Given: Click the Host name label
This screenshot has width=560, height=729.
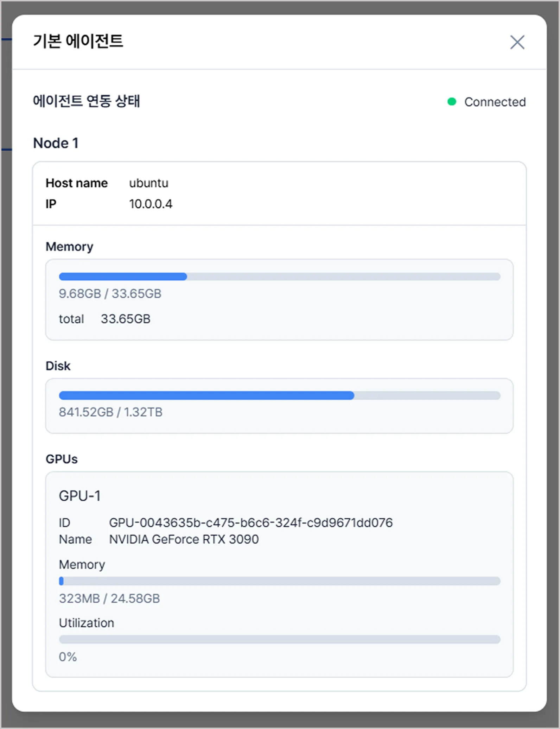Looking at the screenshot, I should point(77,183).
